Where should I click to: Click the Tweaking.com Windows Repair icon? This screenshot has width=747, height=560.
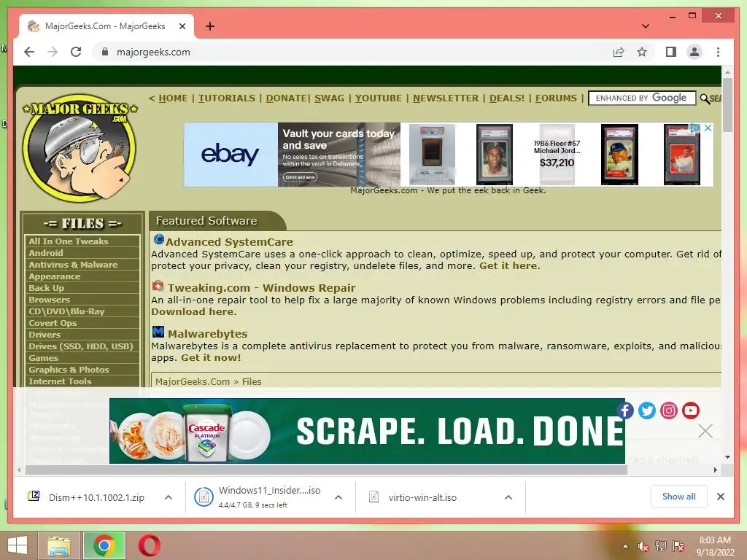coord(158,286)
